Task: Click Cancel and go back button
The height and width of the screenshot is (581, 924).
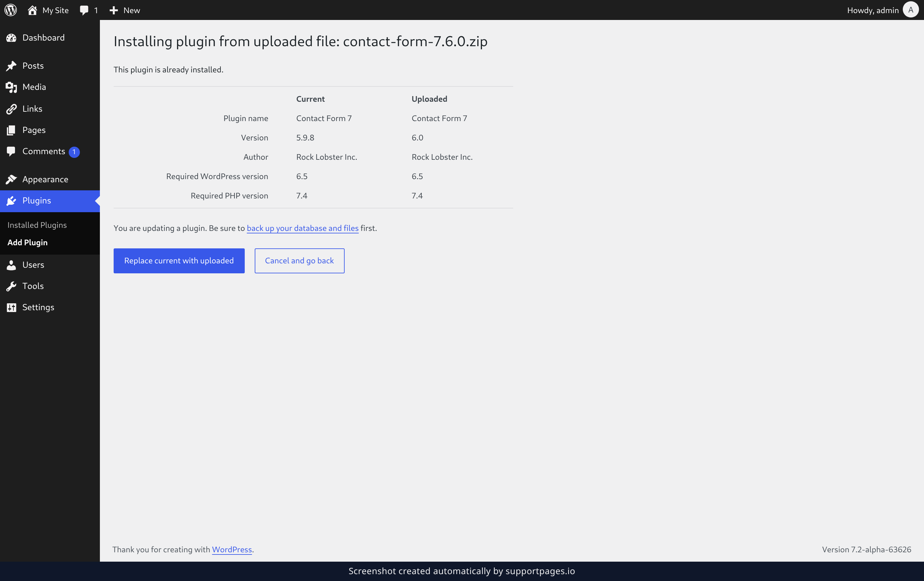Action: tap(299, 261)
